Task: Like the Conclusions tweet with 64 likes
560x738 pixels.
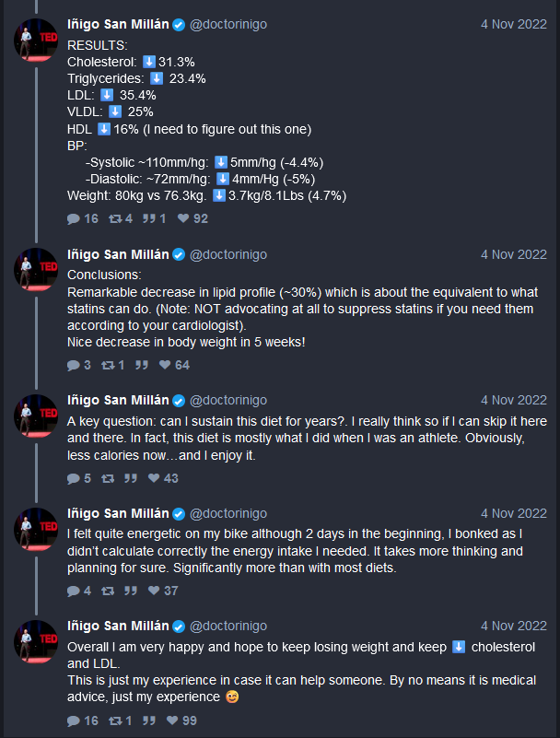Action: point(174,365)
